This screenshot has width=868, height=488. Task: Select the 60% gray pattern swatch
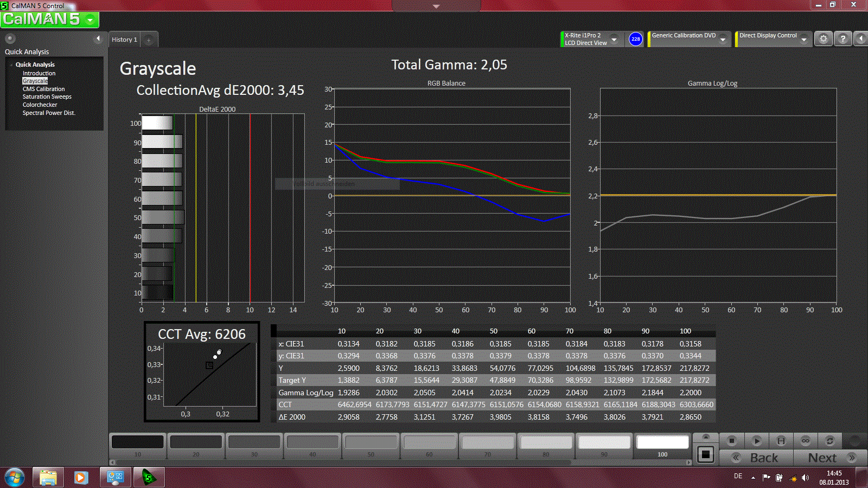(429, 446)
